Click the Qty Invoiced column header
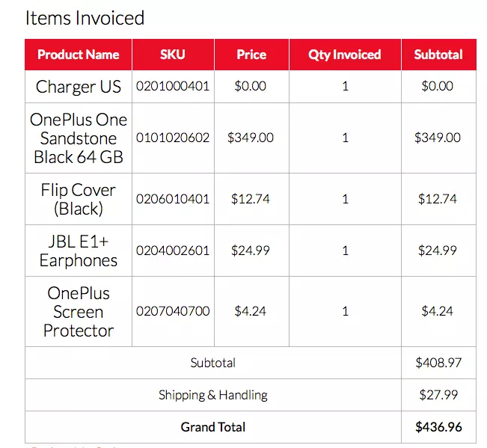The image size is (487, 448). [x=345, y=55]
